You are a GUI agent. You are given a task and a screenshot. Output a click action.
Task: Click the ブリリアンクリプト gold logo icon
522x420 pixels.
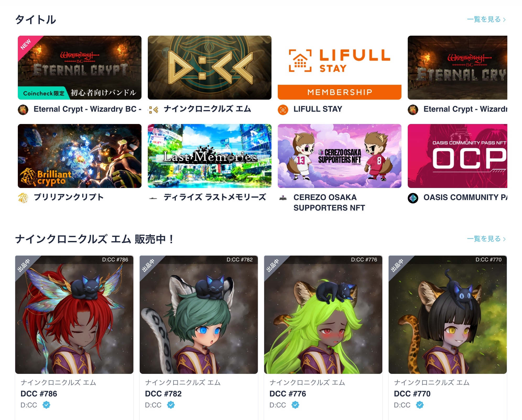point(23,198)
